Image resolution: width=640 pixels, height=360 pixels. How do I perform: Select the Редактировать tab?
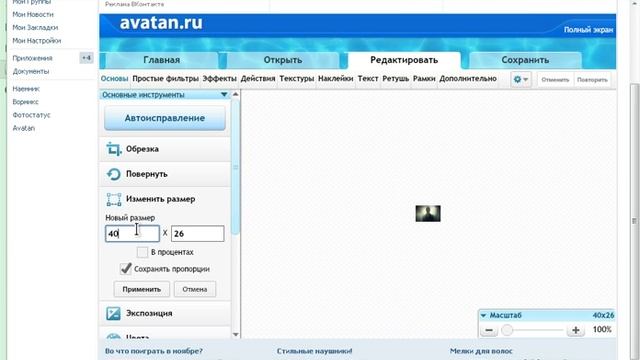(404, 60)
